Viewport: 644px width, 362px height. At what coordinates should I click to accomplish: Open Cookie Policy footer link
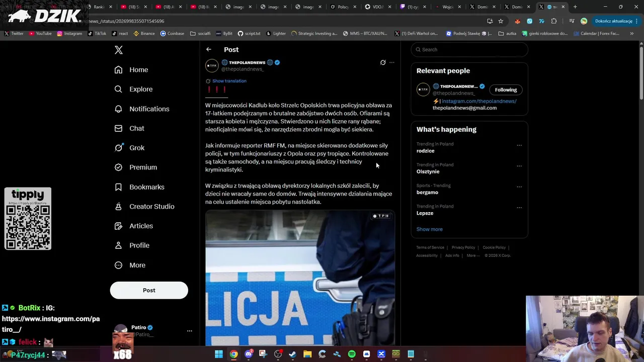tap(494, 247)
